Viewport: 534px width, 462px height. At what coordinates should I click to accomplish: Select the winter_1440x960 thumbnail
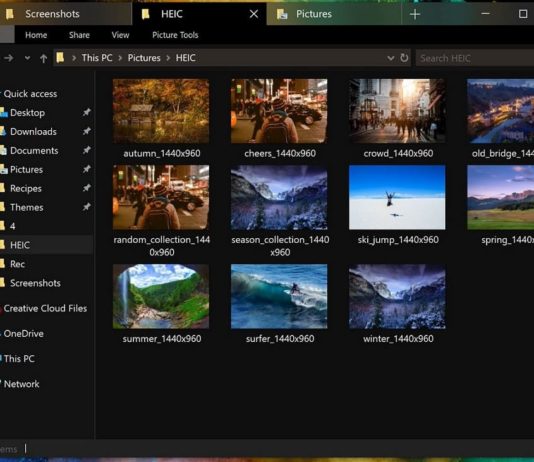pyautogui.click(x=397, y=297)
